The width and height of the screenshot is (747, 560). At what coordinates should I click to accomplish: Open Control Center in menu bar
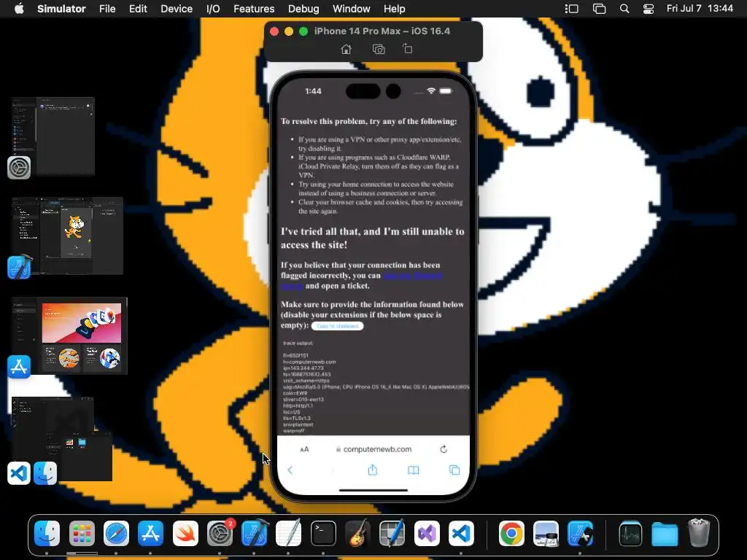click(x=649, y=9)
